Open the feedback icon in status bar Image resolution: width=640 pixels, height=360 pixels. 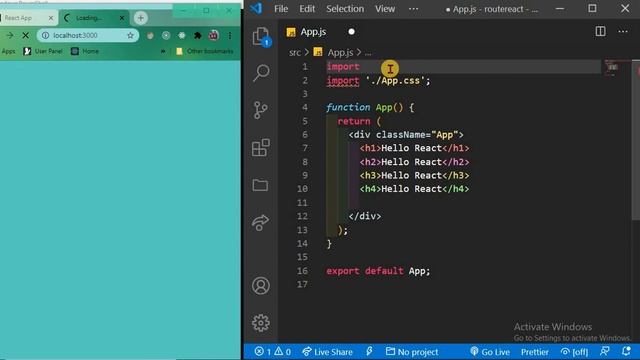604,351
